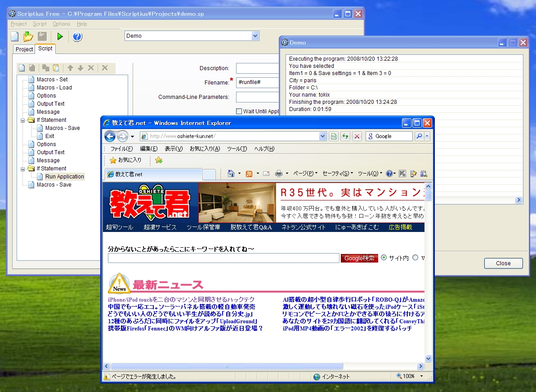Image resolution: width=536 pixels, height=392 pixels.
Task: Open the recent pages dropdown next to Forward
Action: point(132,136)
